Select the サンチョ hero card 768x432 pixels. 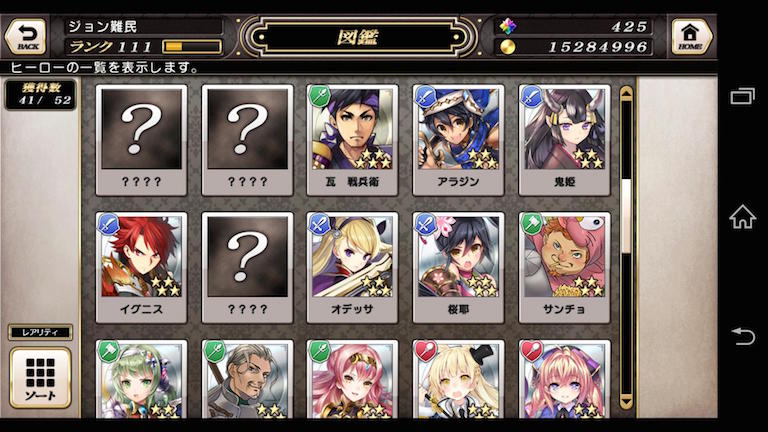[x=564, y=268]
